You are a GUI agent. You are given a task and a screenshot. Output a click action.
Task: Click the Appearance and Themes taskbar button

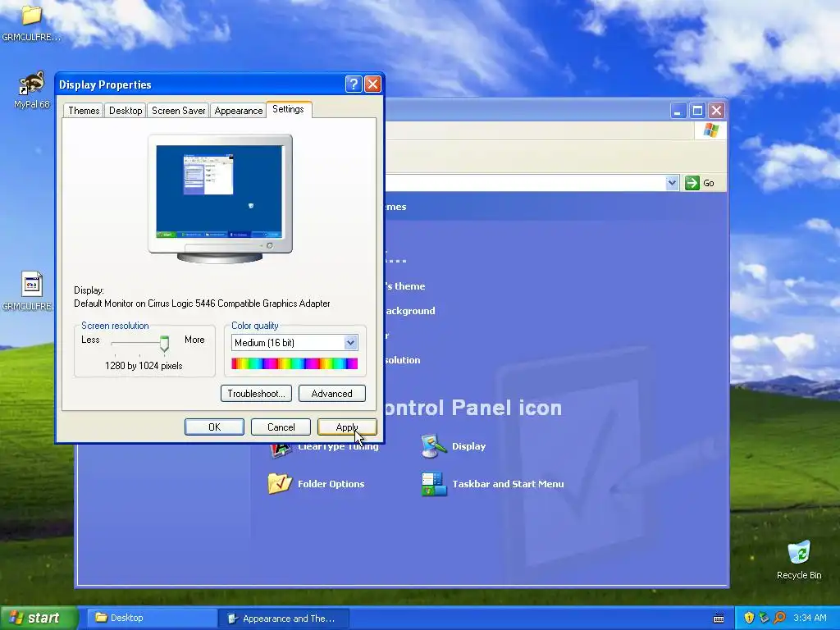point(284,619)
